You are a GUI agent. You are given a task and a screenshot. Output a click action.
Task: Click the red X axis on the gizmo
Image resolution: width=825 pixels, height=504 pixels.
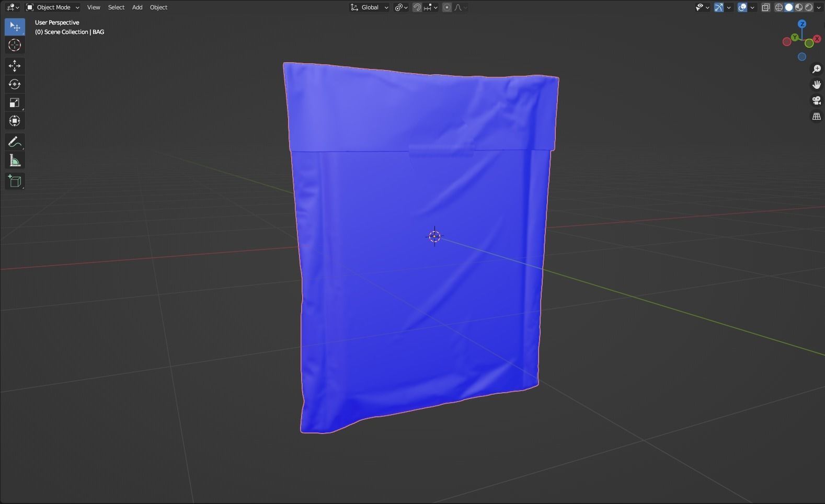pyautogui.click(x=817, y=39)
